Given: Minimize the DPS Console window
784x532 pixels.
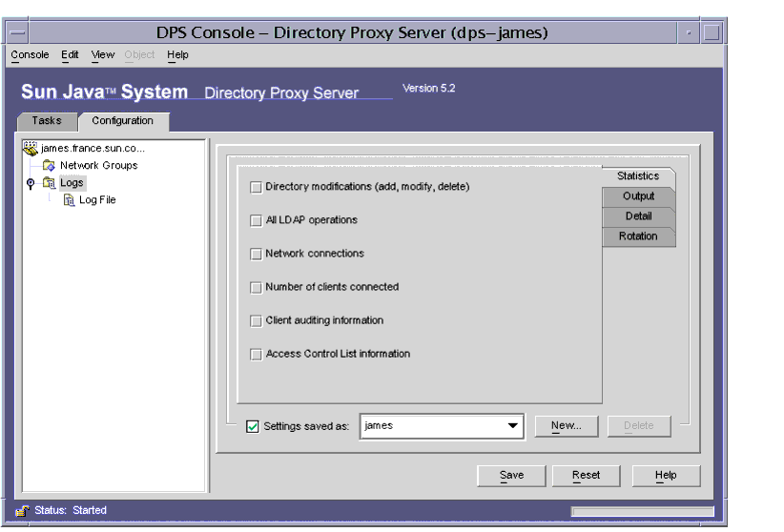Looking at the screenshot, I should point(689,33).
